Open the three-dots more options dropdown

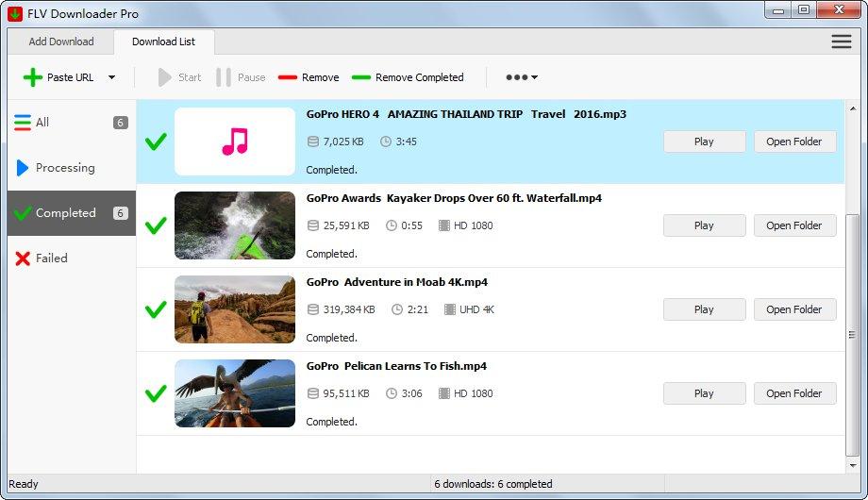coord(522,77)
